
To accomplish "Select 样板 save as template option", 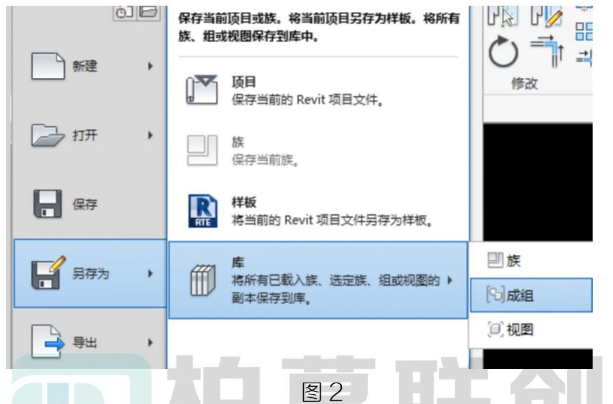I will tap(318, 211).
